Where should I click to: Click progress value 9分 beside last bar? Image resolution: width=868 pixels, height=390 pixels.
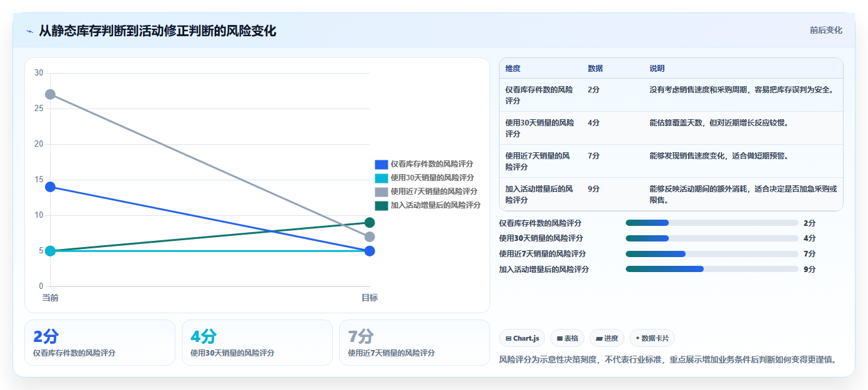[809, 270]
